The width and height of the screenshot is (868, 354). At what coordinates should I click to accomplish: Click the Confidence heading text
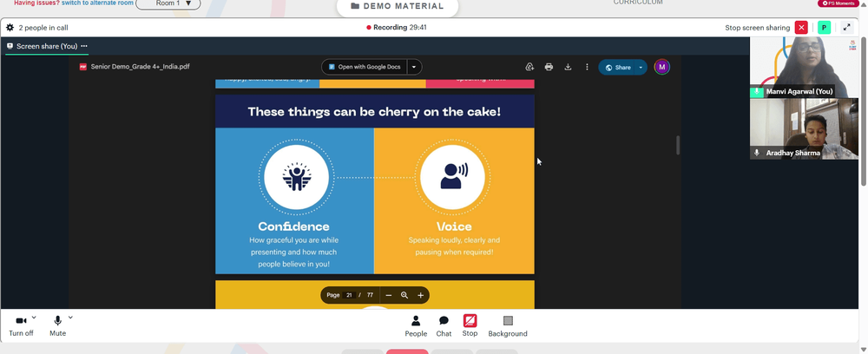(293, 226)
